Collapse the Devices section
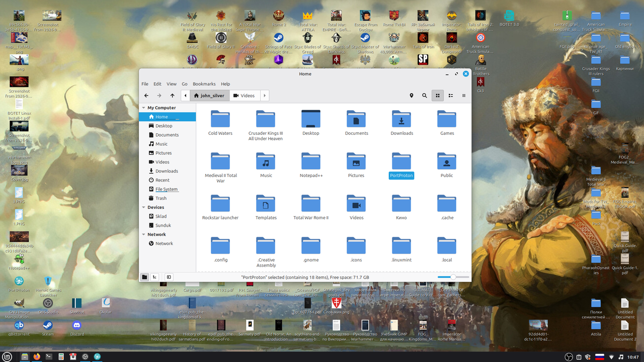Viewport: 644px width, 362px height. (x=144, y=207)
